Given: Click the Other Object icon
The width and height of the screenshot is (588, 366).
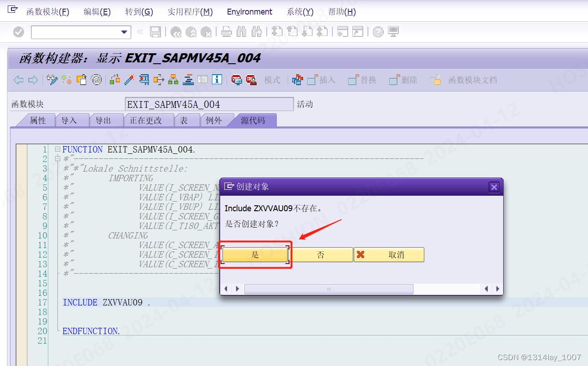Looking at the screenshot, I should coord(82,80).
